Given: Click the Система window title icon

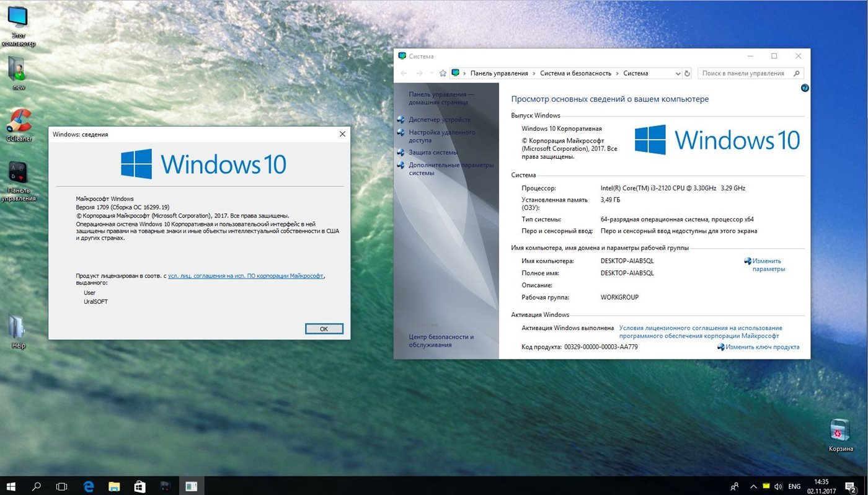Looking at the screenshot, I should pyautogui.click(x=402, y=56).
